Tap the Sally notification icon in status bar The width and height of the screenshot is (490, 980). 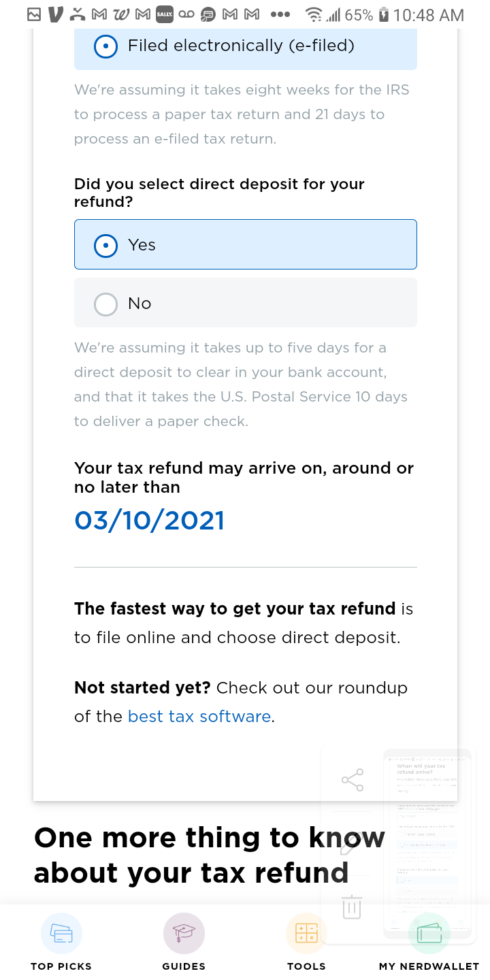[x=164, y=14]
